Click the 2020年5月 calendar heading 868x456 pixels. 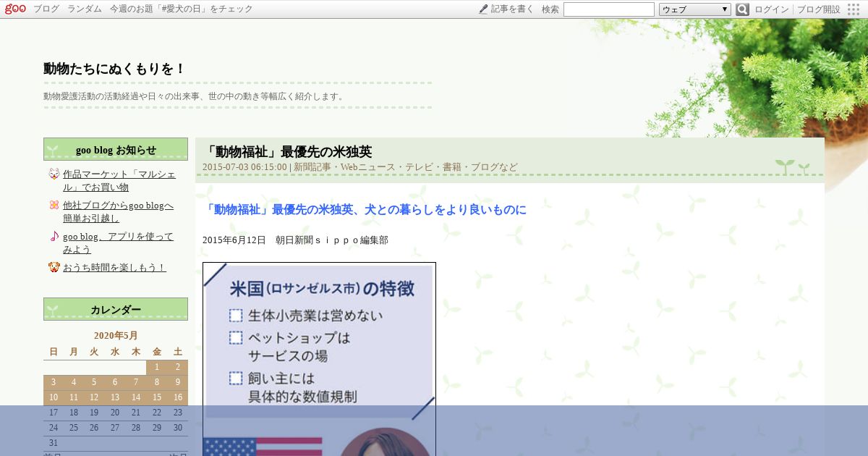[x=116, y=335]
